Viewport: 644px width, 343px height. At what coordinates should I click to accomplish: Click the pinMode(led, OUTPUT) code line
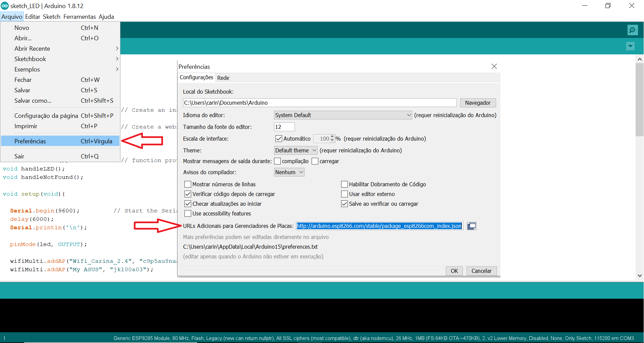click(x=48, y=244)
